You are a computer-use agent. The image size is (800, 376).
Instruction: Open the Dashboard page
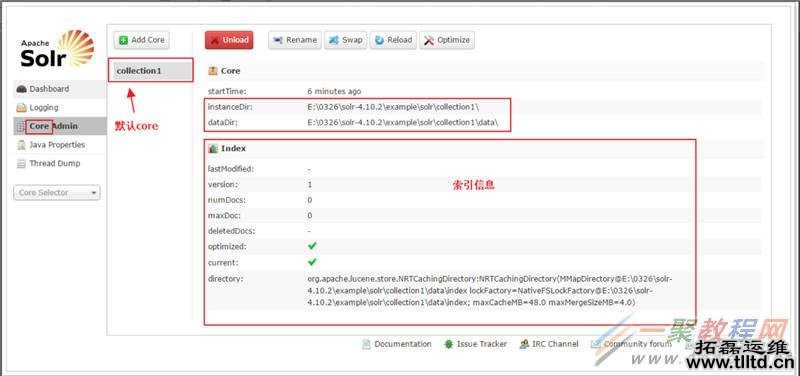click(60, 89)
